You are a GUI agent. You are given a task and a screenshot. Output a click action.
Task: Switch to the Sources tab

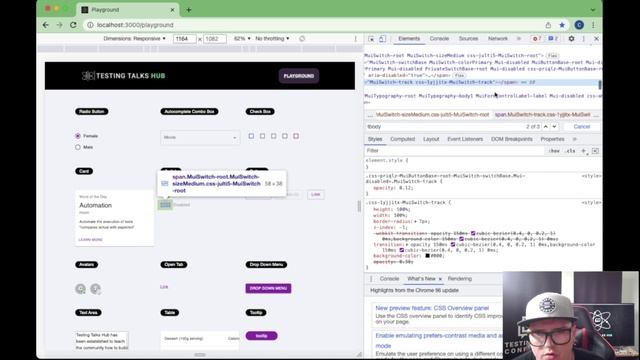coord(468,39)
